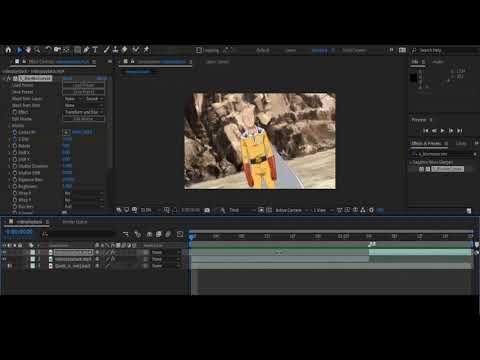Select the Puppet Pin tool
This screenshot has width=480, height=360.
pos(146,50)
